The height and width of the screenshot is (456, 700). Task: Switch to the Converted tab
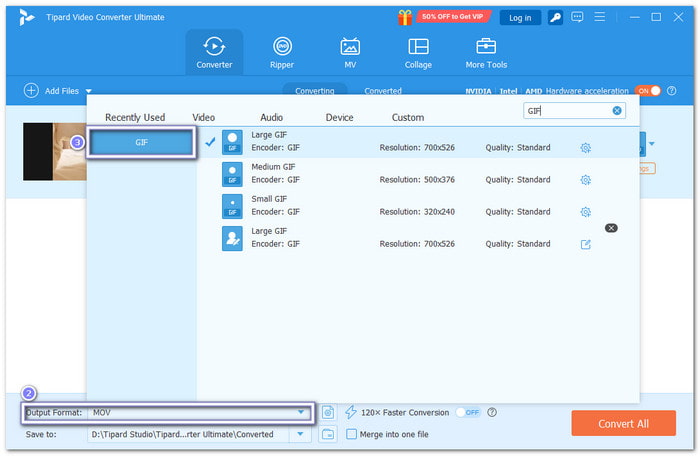point(383,91)
